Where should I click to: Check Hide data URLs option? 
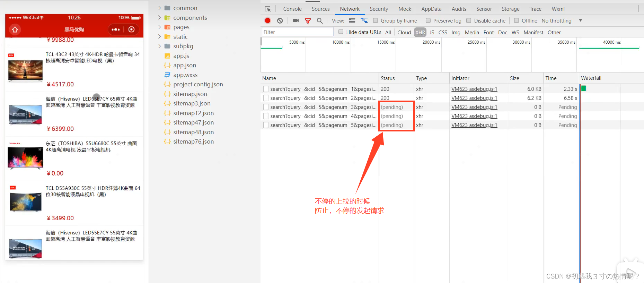click(x=341, y=32)
